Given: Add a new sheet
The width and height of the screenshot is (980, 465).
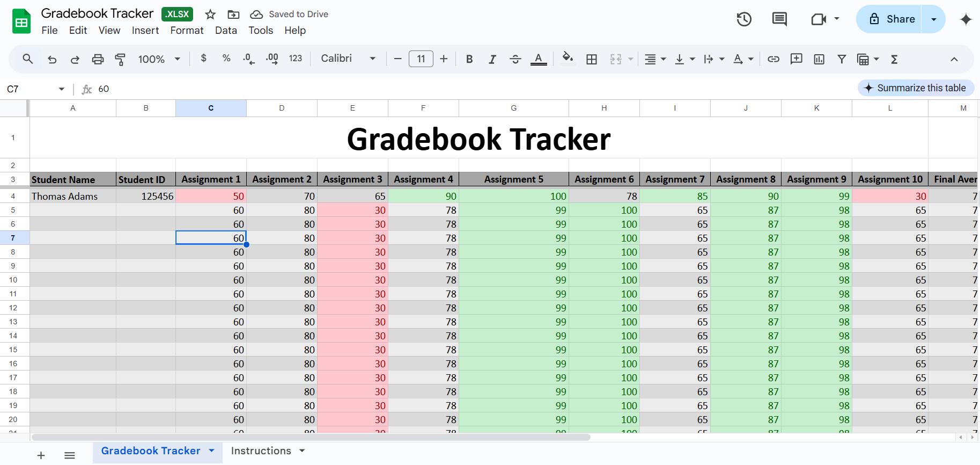Looking at the screenshot, I should click(x=41, y=455).
